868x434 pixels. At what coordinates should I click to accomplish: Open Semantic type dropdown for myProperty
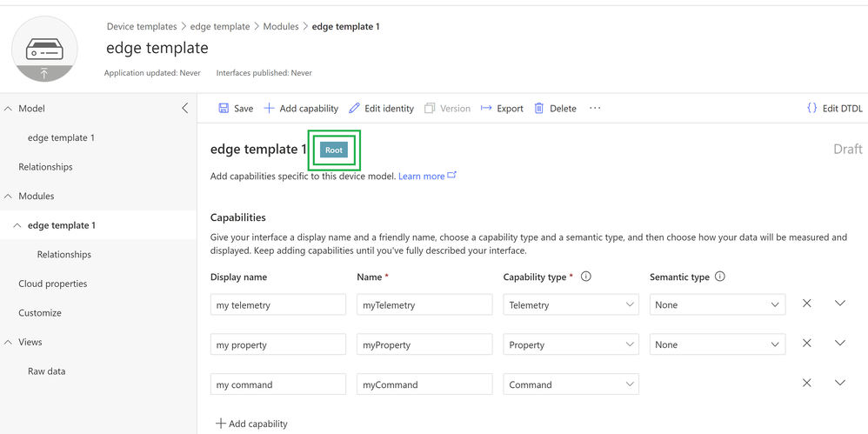(717, 345)
